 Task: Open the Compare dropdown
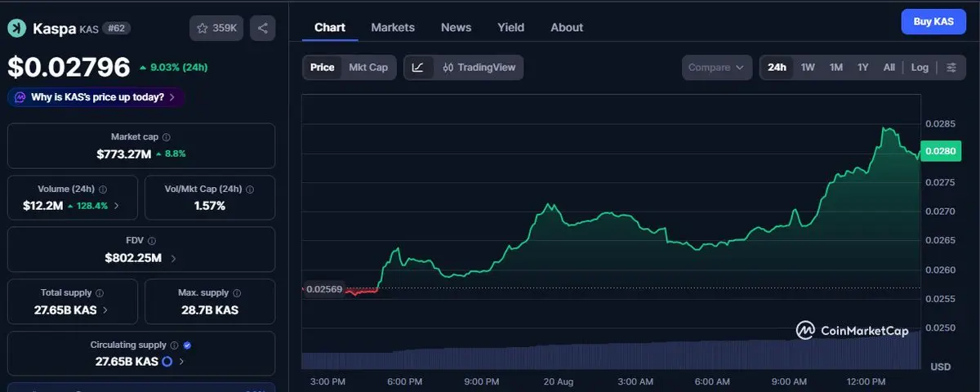pyautogui.click(x=717, y=67)
